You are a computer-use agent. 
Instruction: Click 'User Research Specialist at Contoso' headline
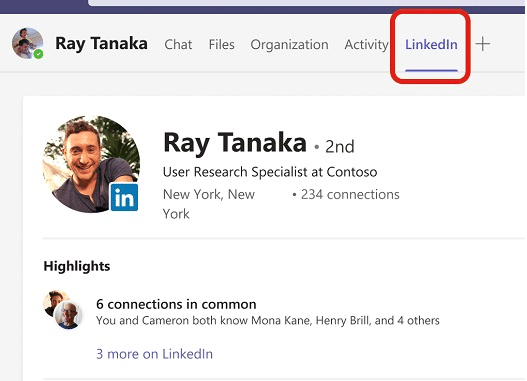(x=270, y=172)
